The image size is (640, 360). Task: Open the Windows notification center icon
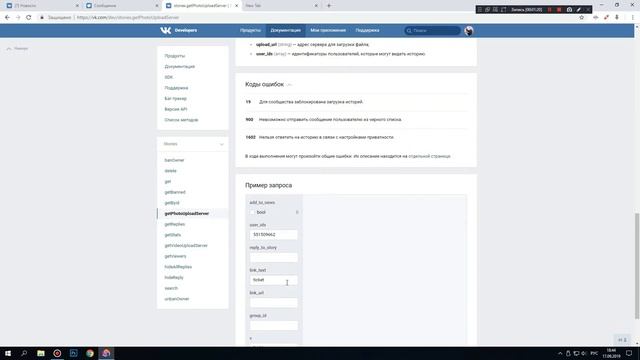coord(629,353)
